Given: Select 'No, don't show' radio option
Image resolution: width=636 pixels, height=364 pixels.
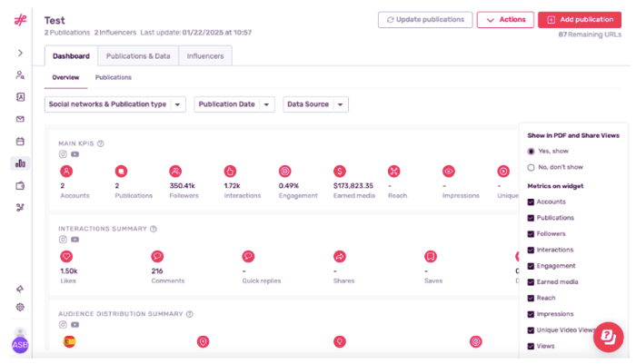Looking at the screenshot, I should [x=532, y=167].
